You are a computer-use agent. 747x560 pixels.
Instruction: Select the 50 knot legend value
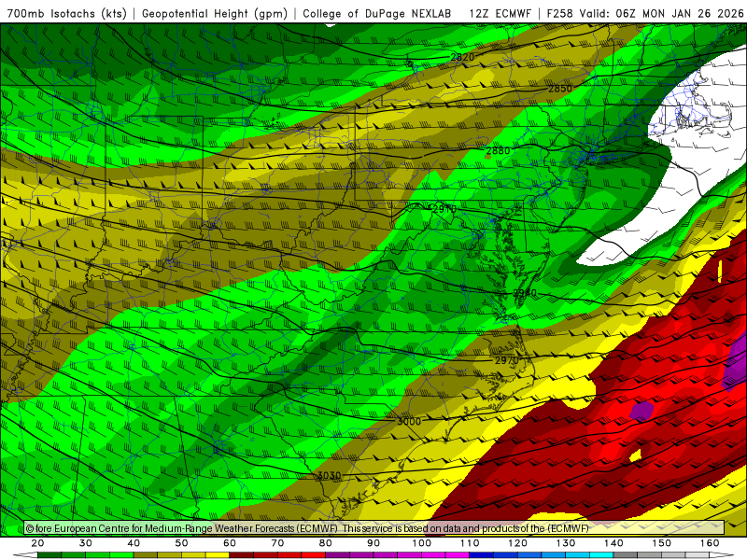181,543
